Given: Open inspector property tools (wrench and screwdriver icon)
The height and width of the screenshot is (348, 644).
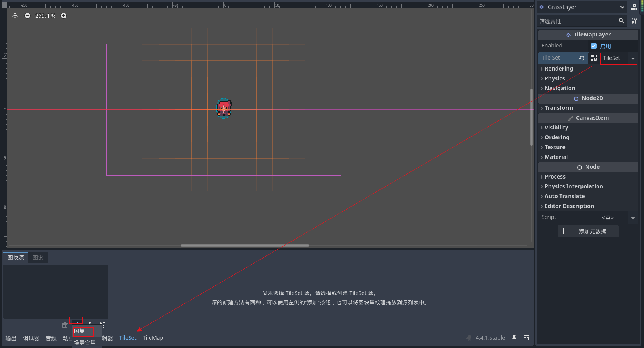Looking at the screenshot, I should [x=634, y=21].
